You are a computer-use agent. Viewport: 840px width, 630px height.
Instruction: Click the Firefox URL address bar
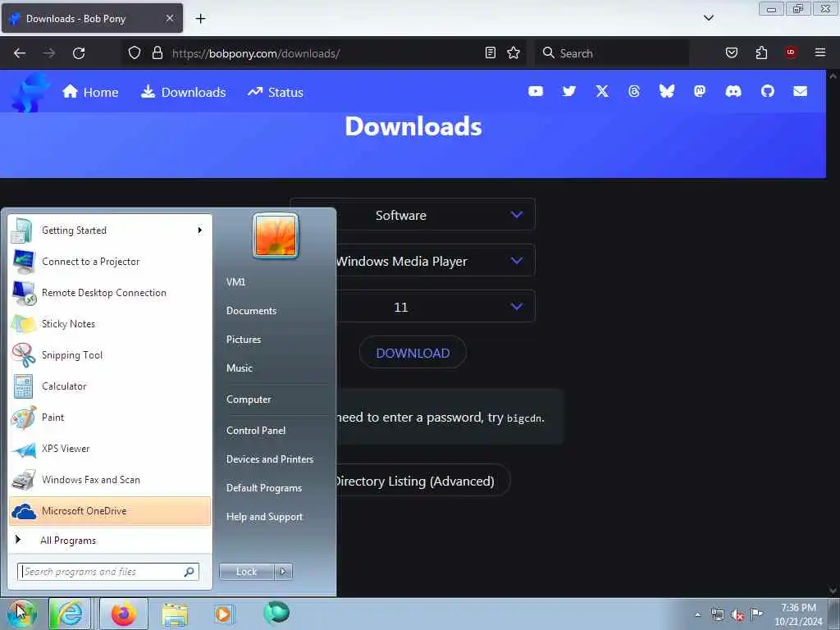[326, 53]
